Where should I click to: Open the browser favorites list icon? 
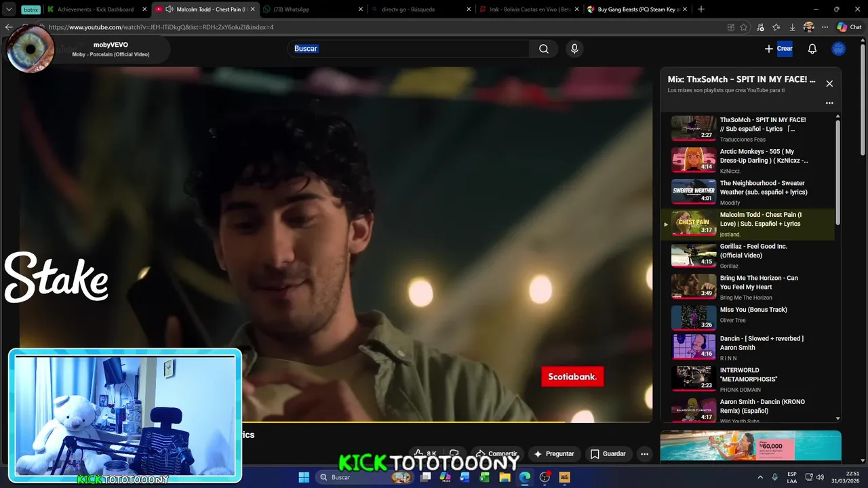tap(776, 27)
